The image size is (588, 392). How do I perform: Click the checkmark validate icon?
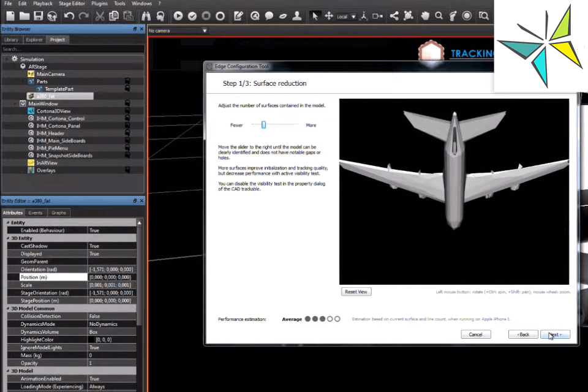pos(192,16)
